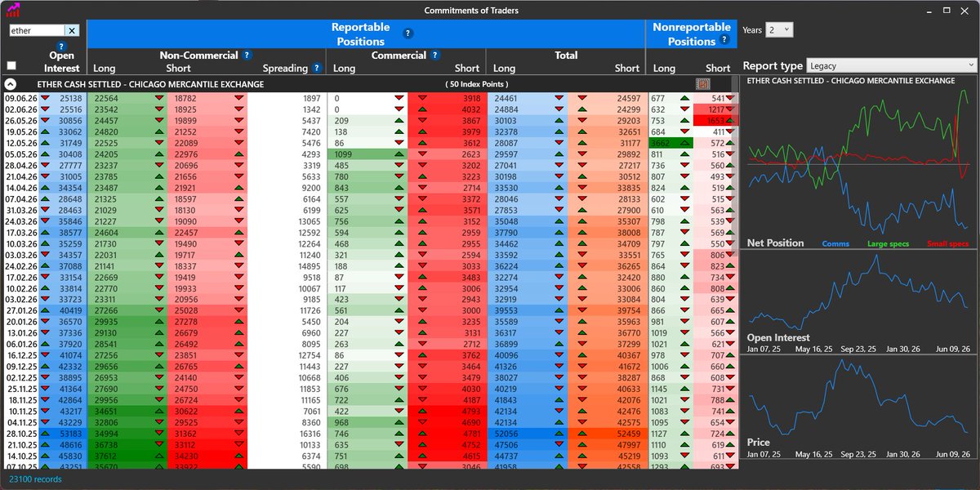Click the nonreportable short value 1653
Viewport: 980px width, 490px height.
(x=716, y=120)
